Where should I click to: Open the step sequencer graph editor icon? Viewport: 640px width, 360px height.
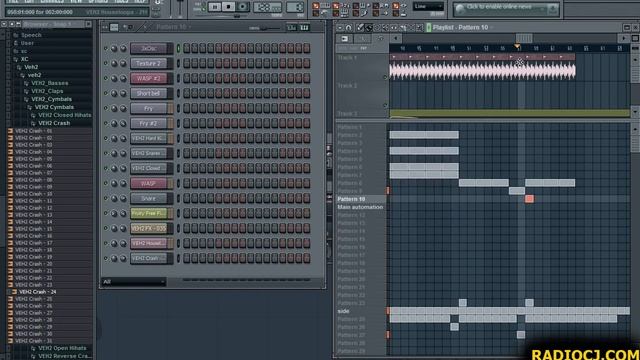click(292, 27)
